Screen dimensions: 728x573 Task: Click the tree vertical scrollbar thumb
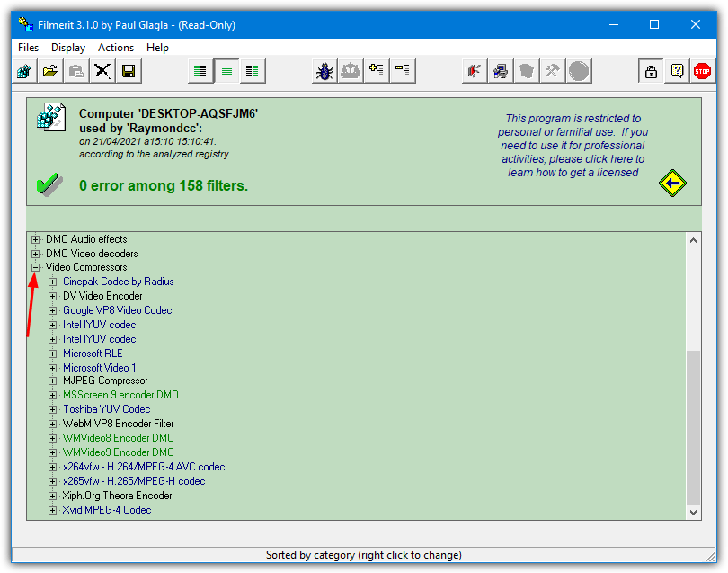(693, 427)
